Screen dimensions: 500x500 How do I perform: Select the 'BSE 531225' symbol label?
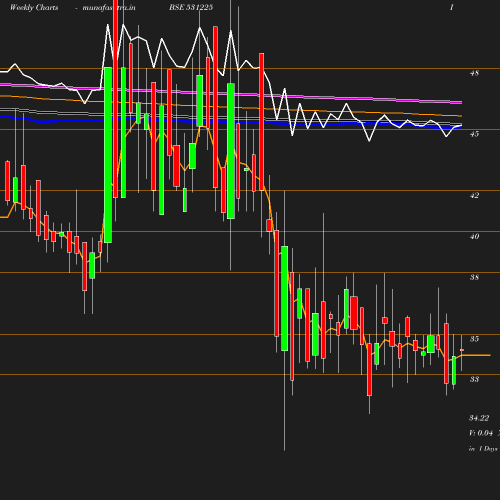(191, 7)
